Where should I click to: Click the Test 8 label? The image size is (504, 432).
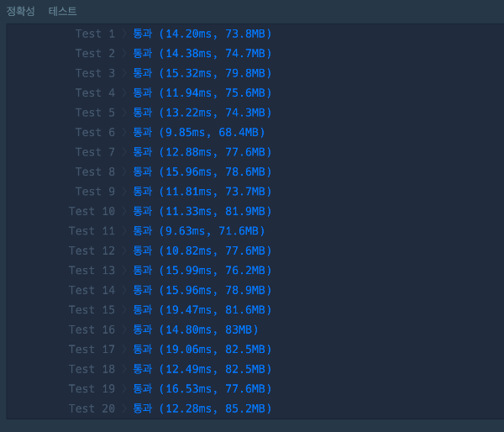pyautogui.click(x=95, y=171)
